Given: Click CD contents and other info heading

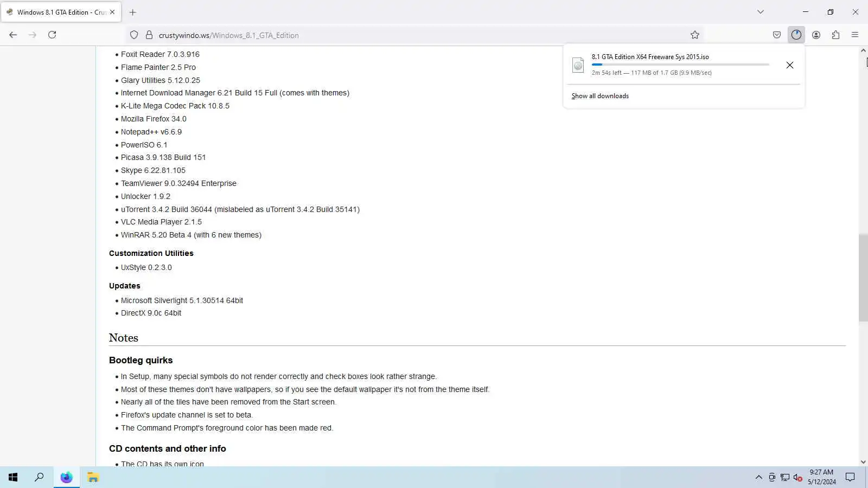Looking at the screenshot, I should (x=168, y=448).
